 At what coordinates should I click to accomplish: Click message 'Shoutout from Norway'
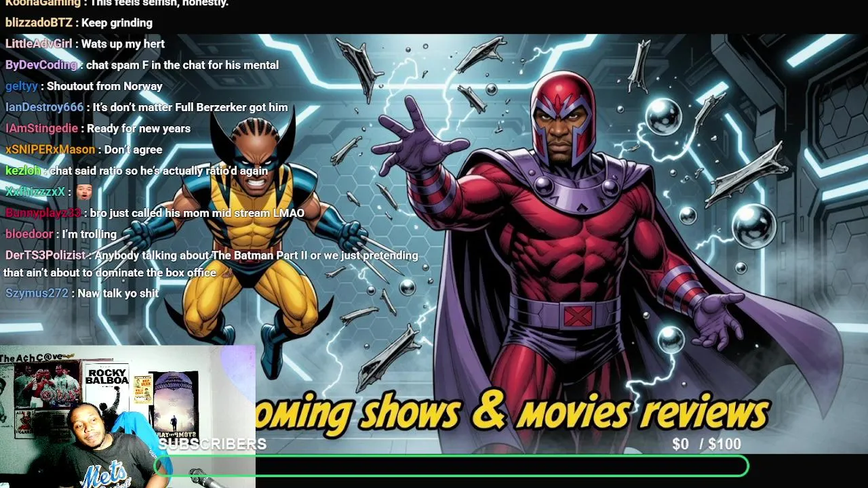pos(104,86)
